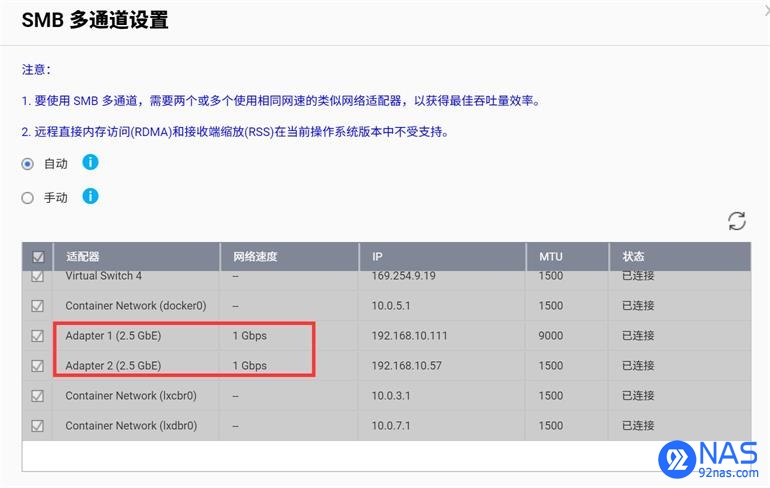The image size is (770, 488).
Task: Click IP address 10.0.3.1
Action: point(391,396)
